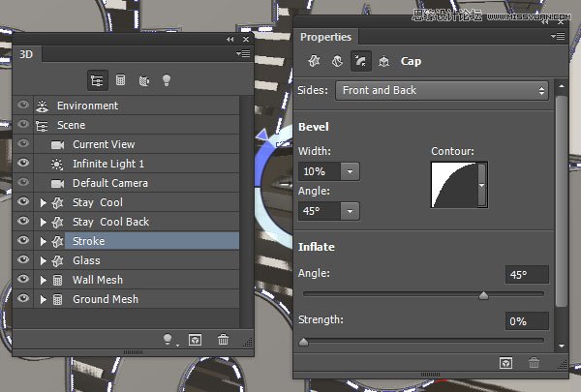The image size is (581, 392).
Task: Collapse 3D panel with double arrows
Action: point(230,40)
